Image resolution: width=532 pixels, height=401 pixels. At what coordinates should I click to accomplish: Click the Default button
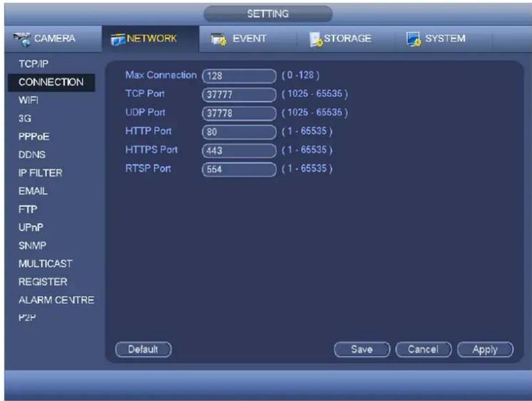point(143,349)
